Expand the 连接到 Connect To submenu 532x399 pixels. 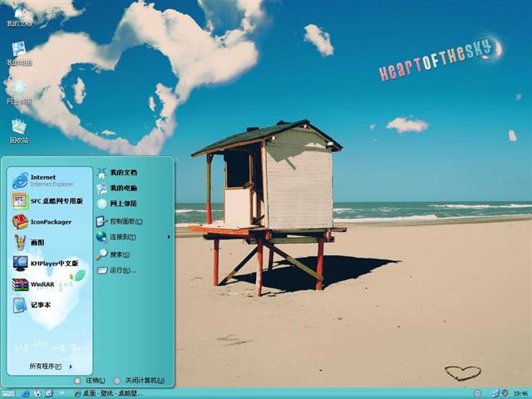pos(133,237)
